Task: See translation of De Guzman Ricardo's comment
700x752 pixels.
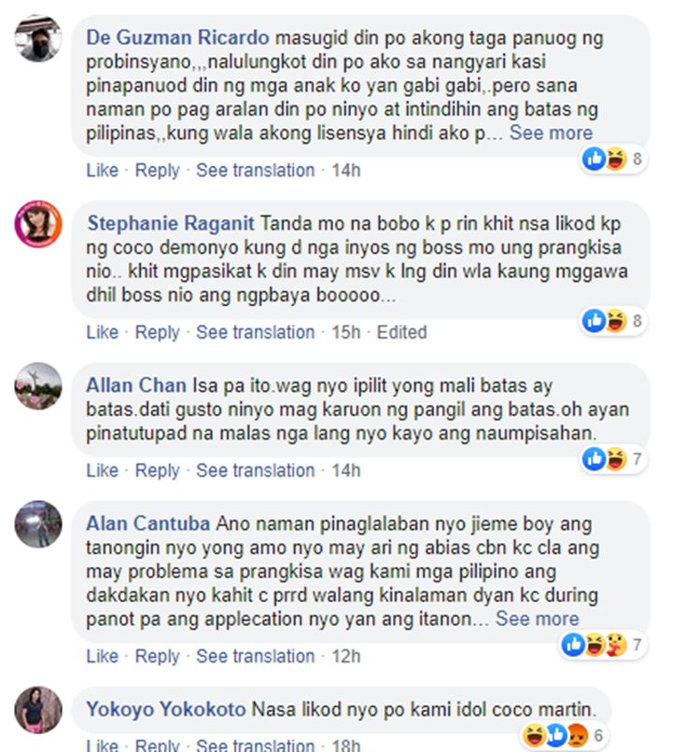Action: point(255,170)
